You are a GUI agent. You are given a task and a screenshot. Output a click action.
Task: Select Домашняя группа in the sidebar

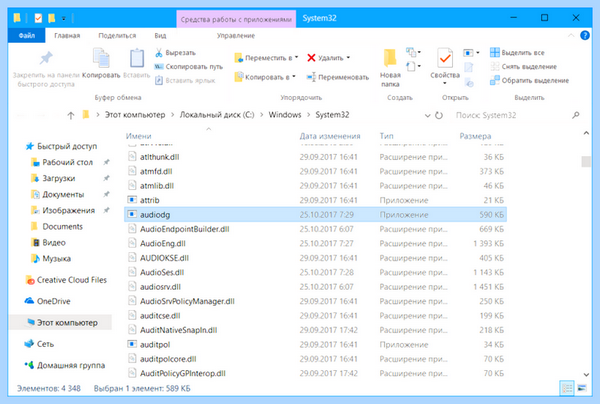[65, 365]
